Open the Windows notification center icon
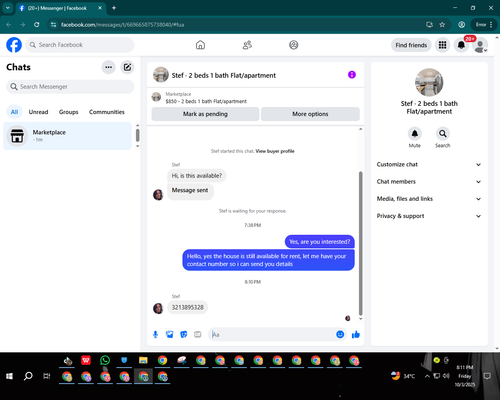The image size is (500, 400). 487,376
